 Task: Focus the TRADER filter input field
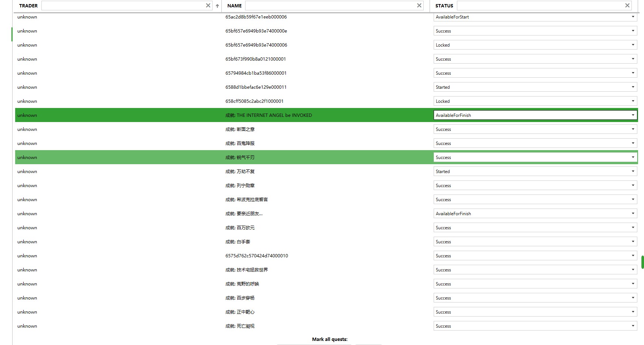pos(123,6)
